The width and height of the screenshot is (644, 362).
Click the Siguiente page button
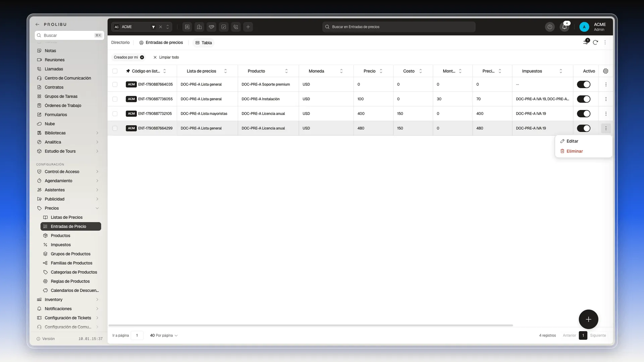tap(598, 336)
